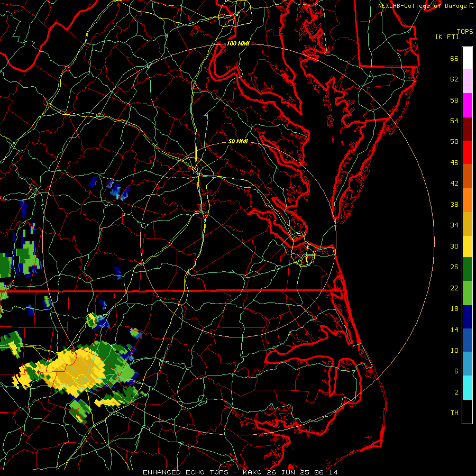Click the legend value 46
The width and height of the screenshot is (476, 476).
click(454, 163)
